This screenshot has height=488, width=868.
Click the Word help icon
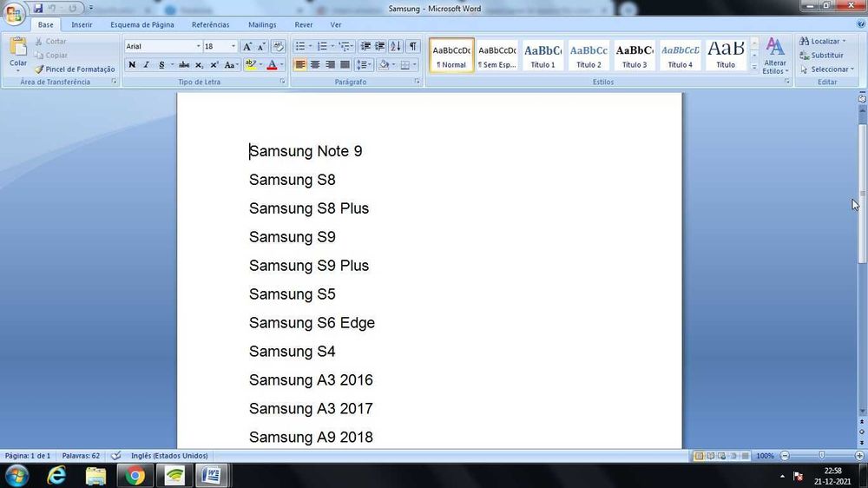(861, 24)
